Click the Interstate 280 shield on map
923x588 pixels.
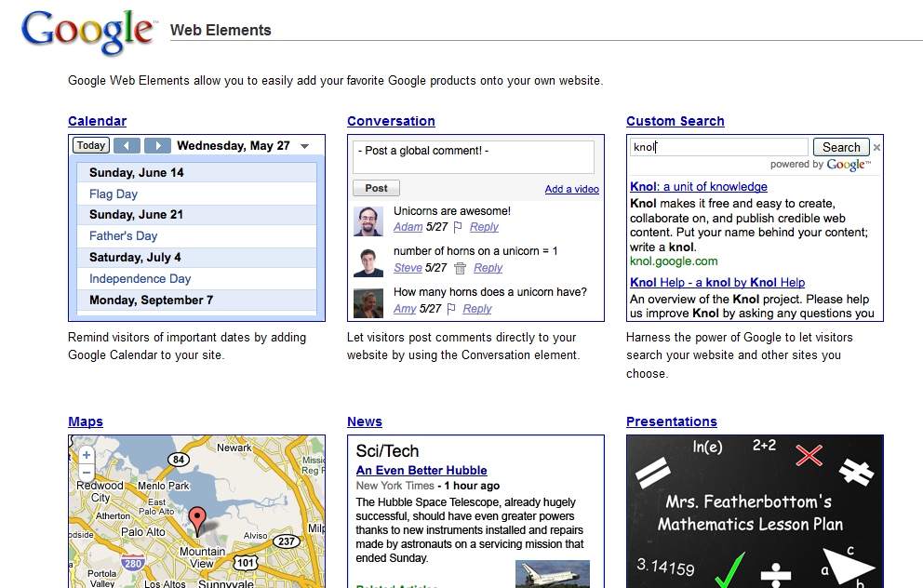click(x=133, y=563)
